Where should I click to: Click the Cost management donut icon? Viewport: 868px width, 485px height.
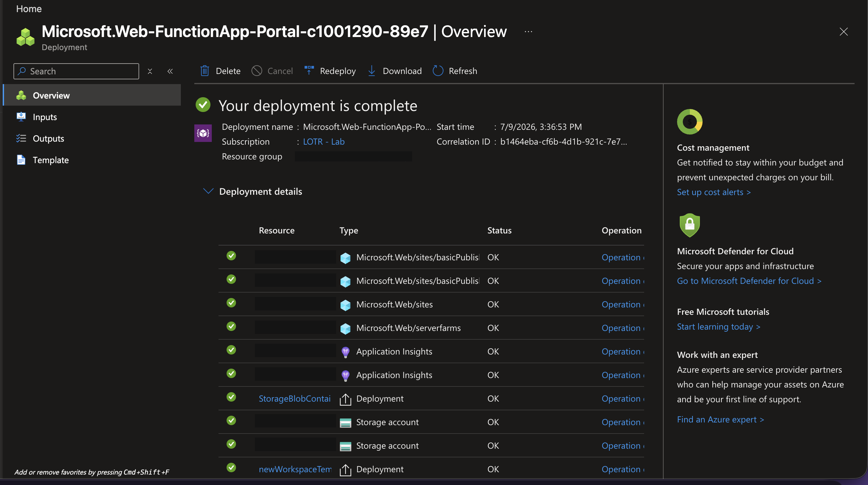pos(689,122)
